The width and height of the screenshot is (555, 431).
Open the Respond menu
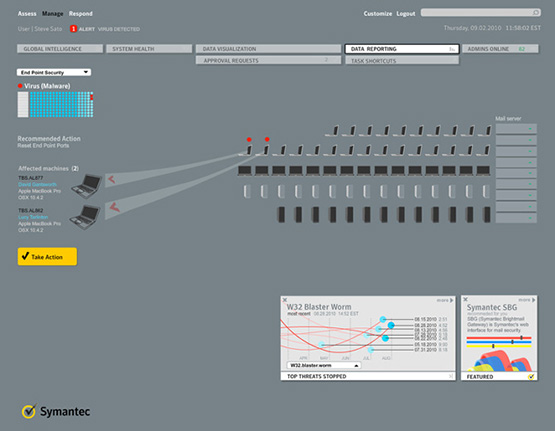(80, 13)
